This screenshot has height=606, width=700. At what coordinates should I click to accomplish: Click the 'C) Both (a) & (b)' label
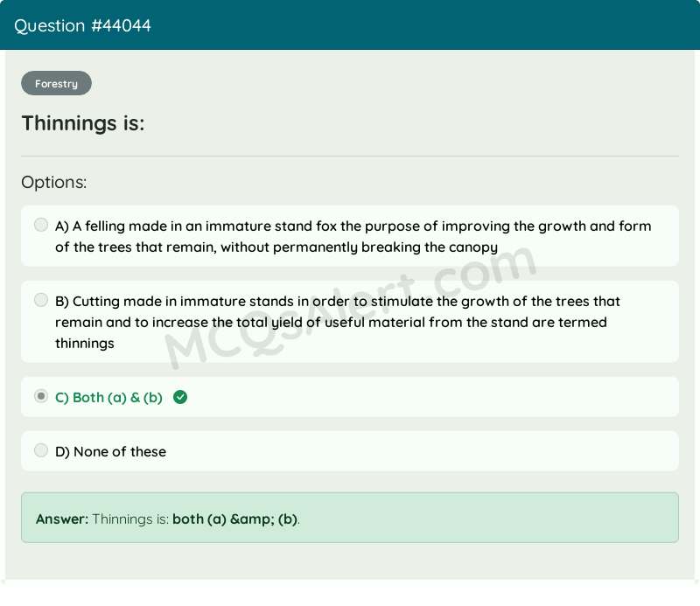tap(108, 397)
